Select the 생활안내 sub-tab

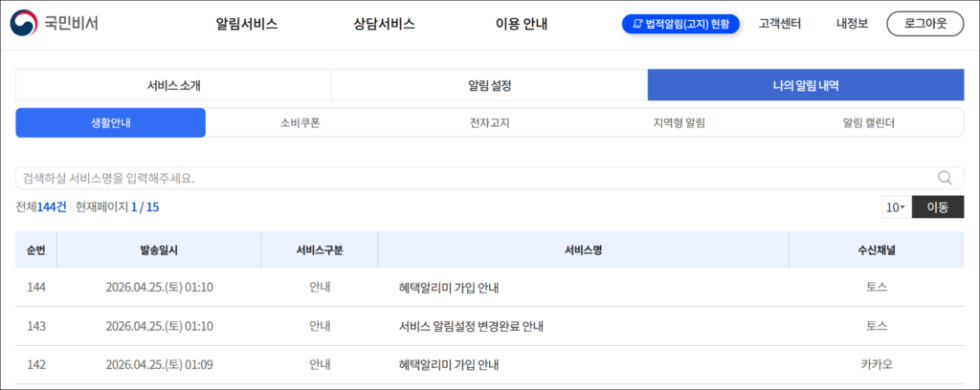point(111,123)
